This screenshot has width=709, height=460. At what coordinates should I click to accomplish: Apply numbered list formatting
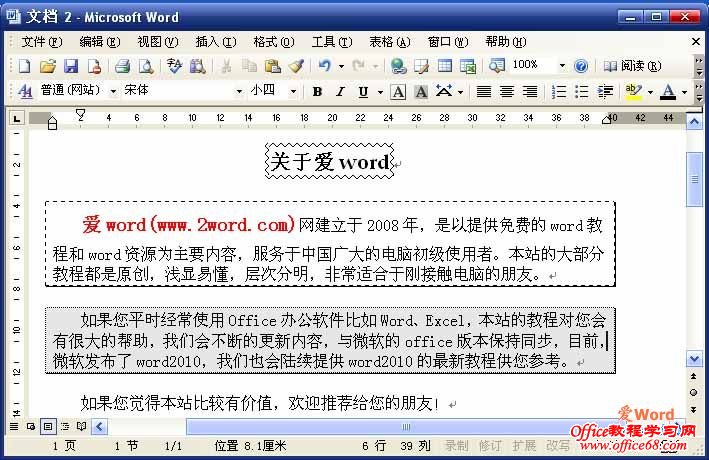pyautogui.click(x=559, y=92)
